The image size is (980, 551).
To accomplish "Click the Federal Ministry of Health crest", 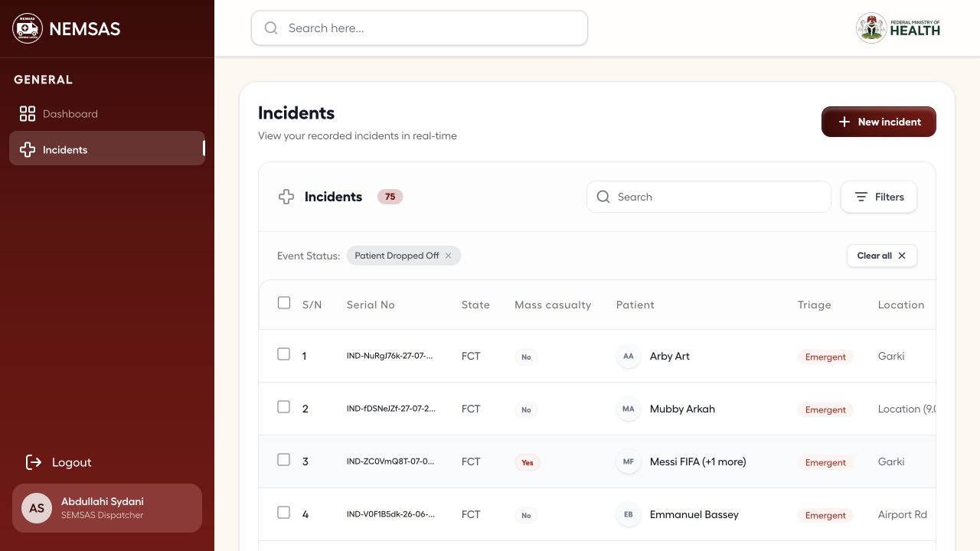I will (871, 28).
